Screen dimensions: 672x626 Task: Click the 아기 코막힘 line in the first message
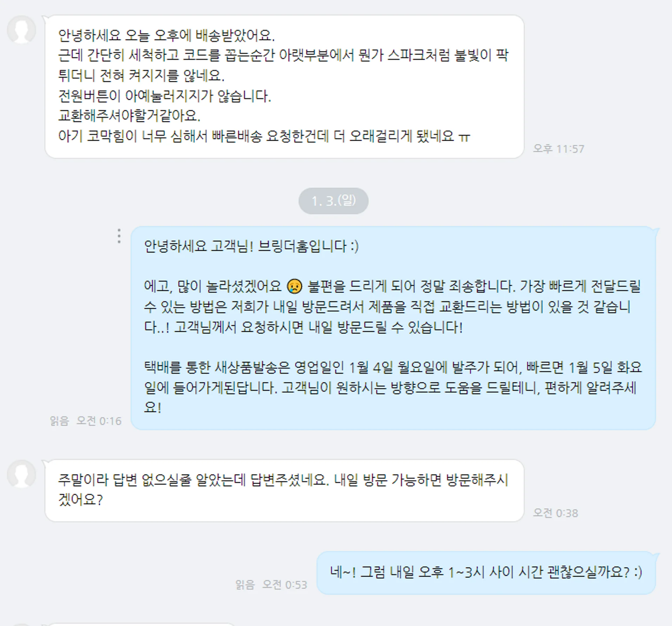pos(264,136)
